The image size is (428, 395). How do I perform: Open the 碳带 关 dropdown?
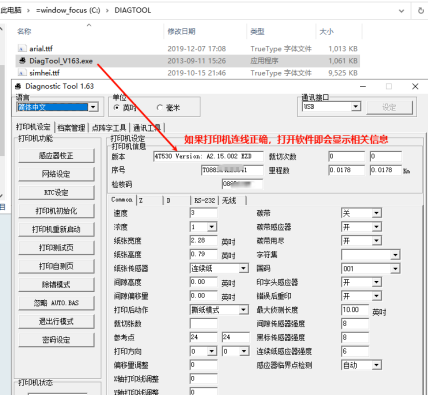point(377,213)
